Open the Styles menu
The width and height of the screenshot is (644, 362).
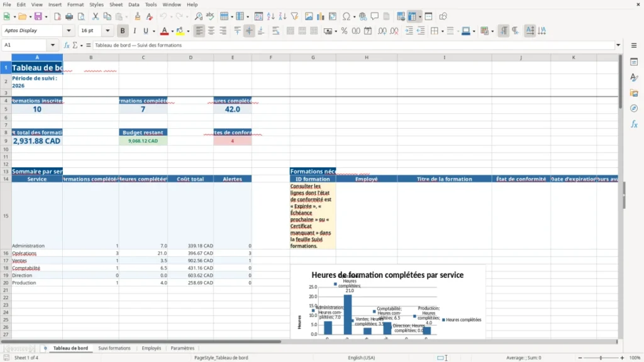(96, 4)
